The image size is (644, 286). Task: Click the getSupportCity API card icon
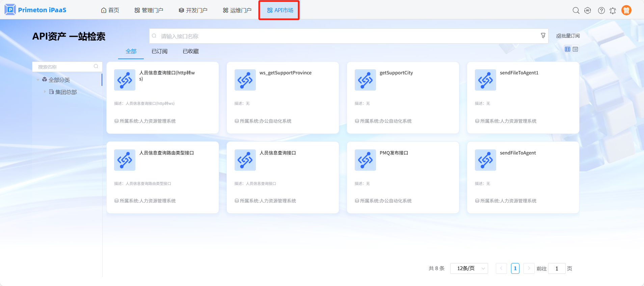pyautogui.click(x=365, y=80)
